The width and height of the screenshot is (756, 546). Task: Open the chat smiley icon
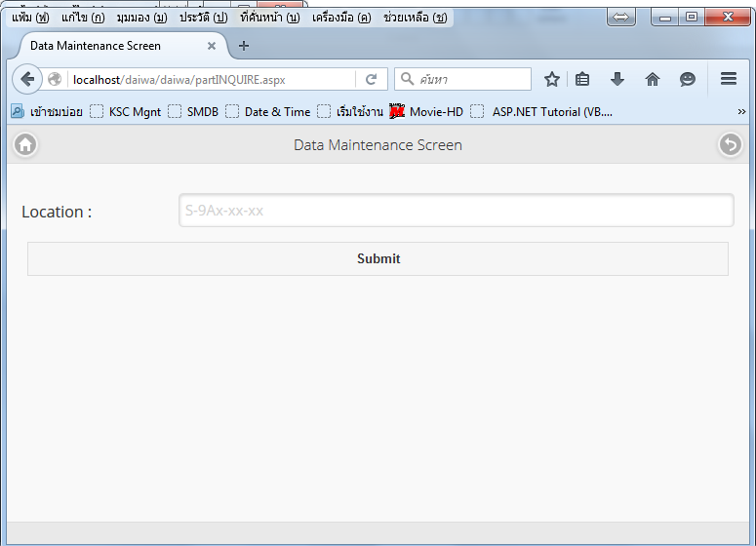pos(687,79)
